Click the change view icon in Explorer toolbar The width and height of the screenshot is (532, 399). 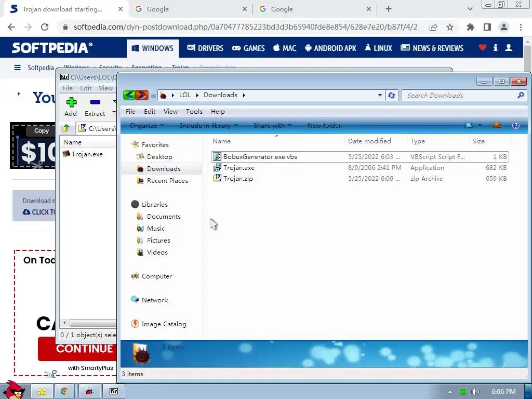(x=469, y=125)
